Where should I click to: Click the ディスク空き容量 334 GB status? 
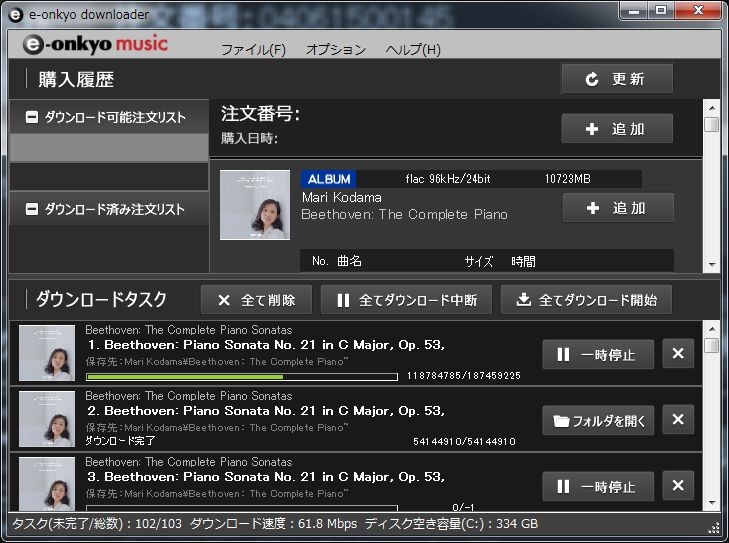[x=451, y=524]
